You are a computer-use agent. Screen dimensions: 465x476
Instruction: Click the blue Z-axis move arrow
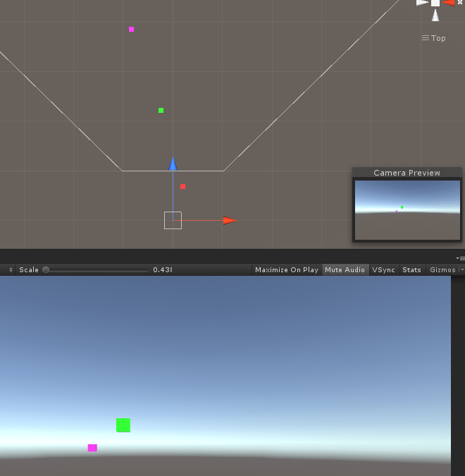click(x=173, y=164)
